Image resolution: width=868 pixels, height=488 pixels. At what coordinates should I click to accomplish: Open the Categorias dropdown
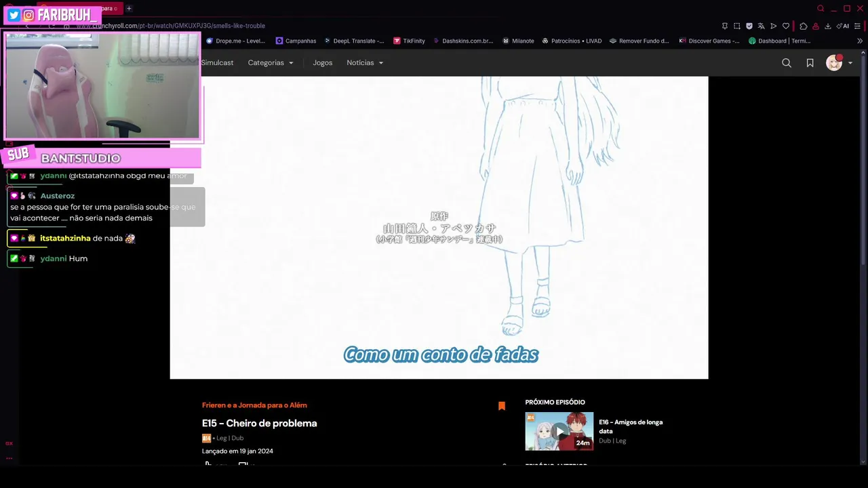point(271,62)
